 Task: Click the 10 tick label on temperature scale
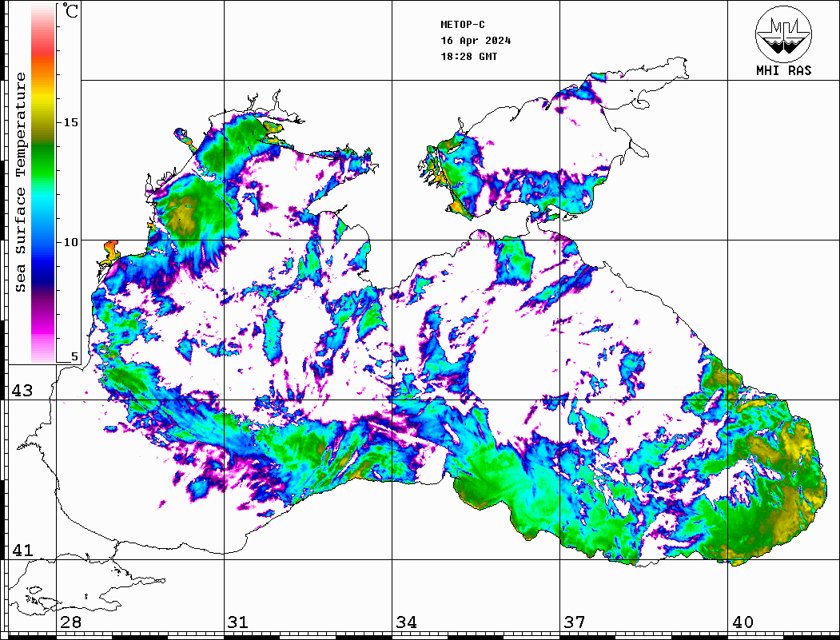pyautogui.click(x=71, y=241)
